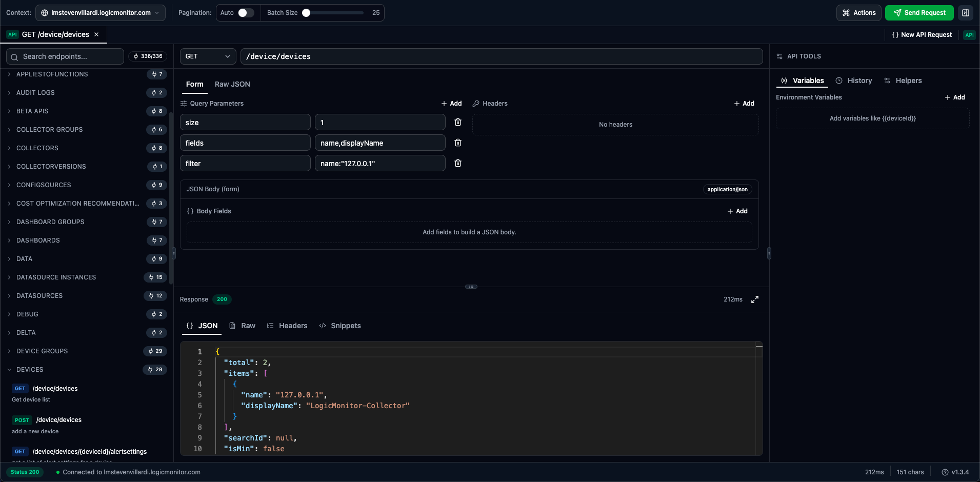
Task: Collapse the DEVICES section in sidebar
Action: [x=32, y=370]
